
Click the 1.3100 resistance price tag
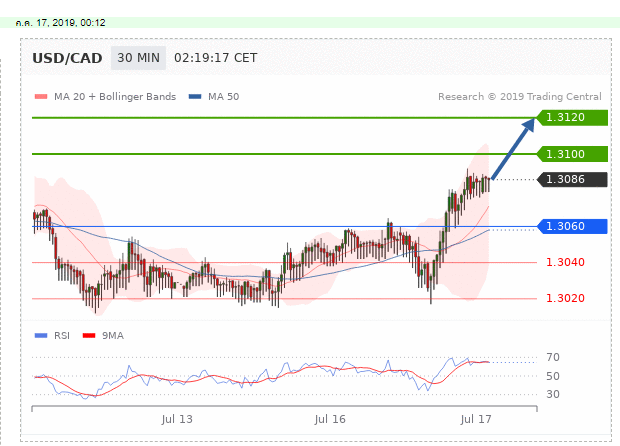pyautogui.click(x=572, y=154)
